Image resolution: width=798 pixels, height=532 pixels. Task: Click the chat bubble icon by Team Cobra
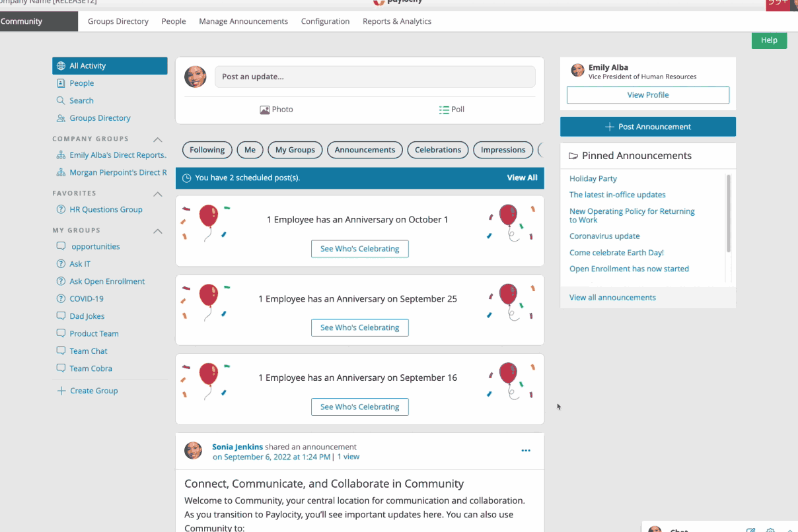coord(61,368)
